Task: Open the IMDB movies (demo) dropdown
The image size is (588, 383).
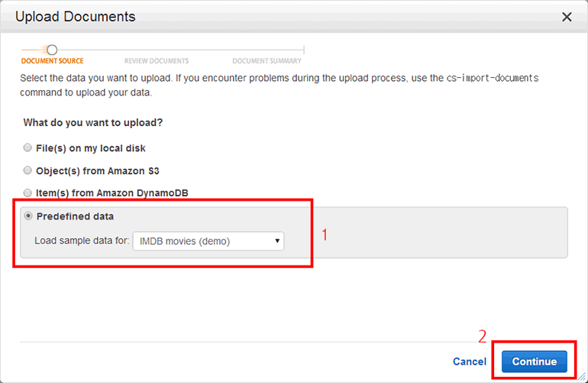Action: coord(208,241)
